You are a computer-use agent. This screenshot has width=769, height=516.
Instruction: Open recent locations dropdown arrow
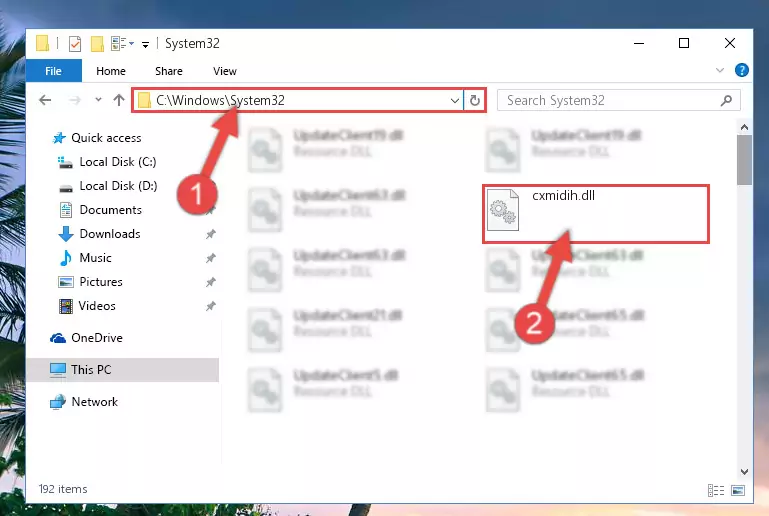(98, 100)
